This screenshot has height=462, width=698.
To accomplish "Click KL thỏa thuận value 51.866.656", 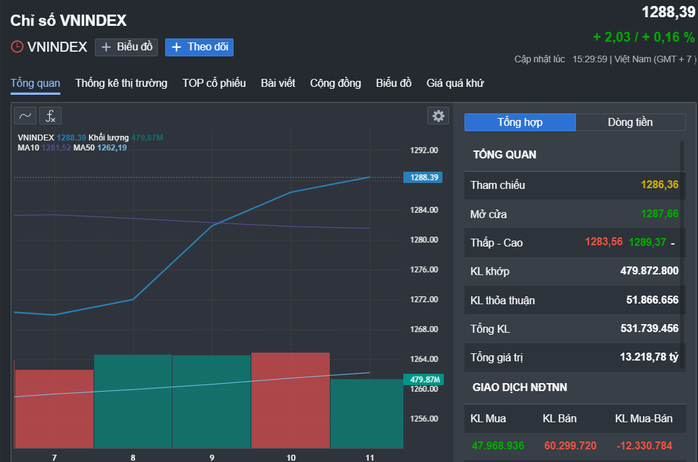I will (652, 300).
